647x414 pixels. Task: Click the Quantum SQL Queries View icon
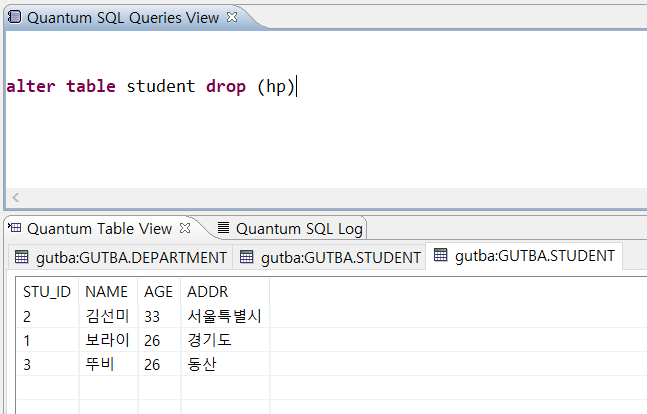[x=14, y=17]
